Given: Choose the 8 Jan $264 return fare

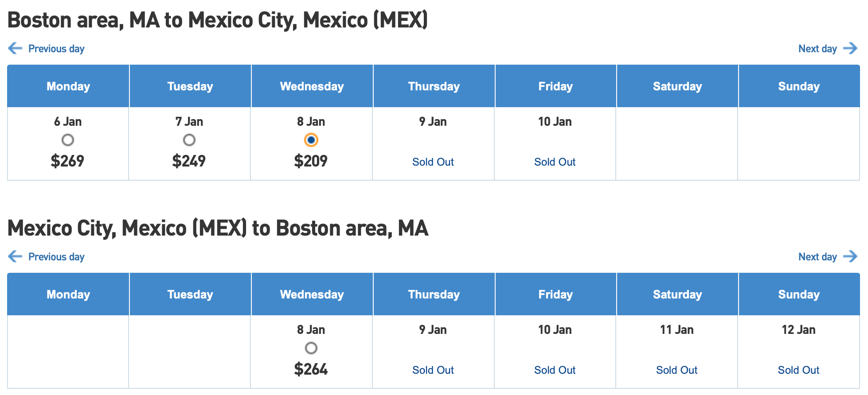Looking at the screenshot, I should (311, 348).
